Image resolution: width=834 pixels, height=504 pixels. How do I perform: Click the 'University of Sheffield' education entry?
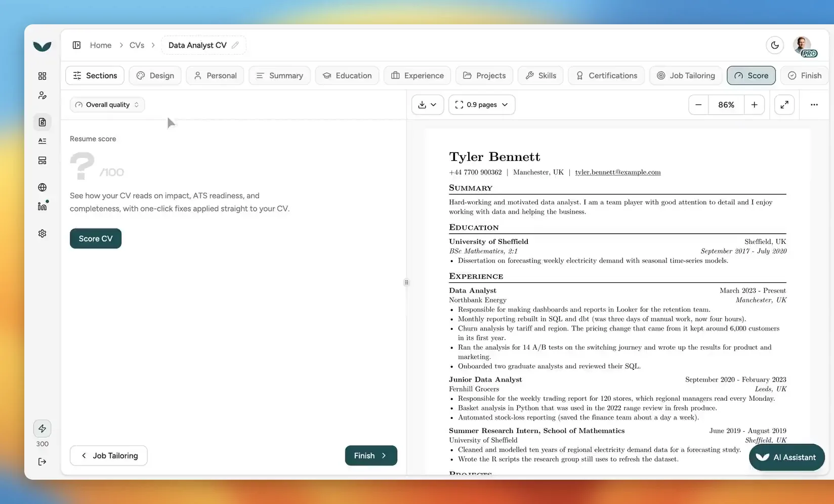pos(488,241)
